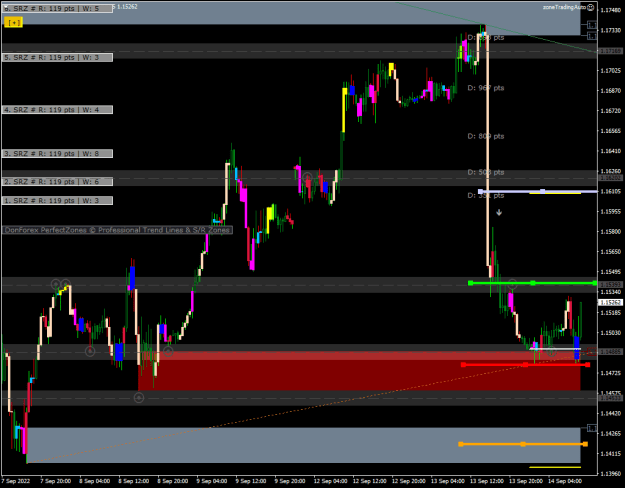The height and width of the screenshot is (488, 625).
Task: Click the '9 Sep 04:00' time axis label
Action: pos(212,481)
